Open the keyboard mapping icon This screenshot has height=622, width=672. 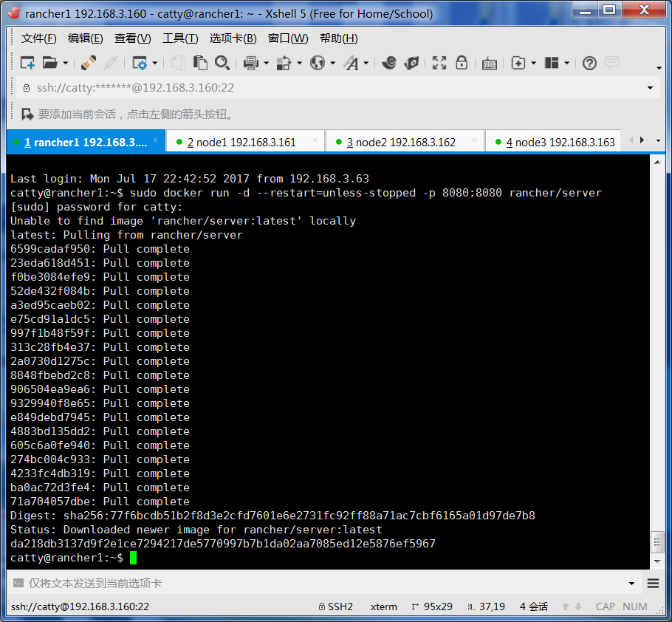(490, 64)
